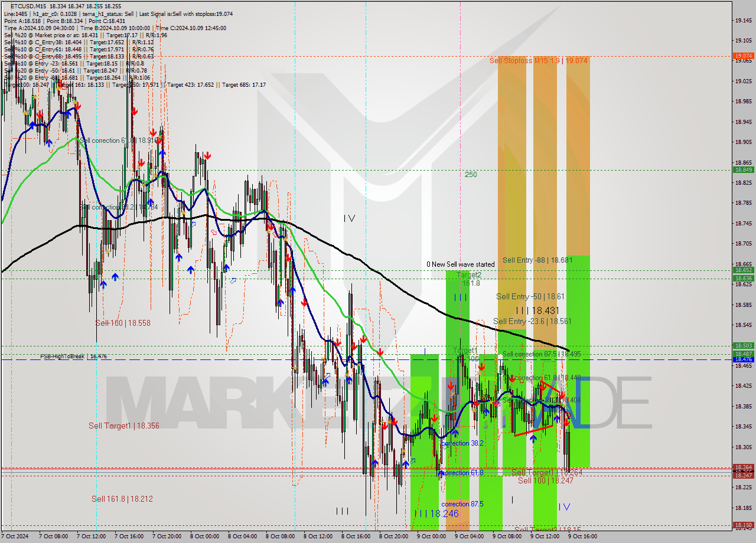The width and height of the screenshot is (756, 543).
Task: Click the '8 Oct 16:00' time label
Action: tap(357, 537)
